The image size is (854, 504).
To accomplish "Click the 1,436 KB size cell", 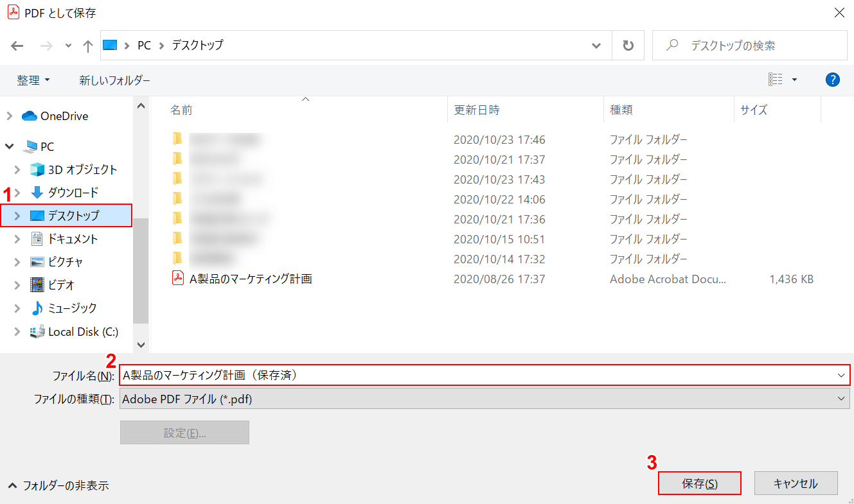I will [x=791, y=279].
